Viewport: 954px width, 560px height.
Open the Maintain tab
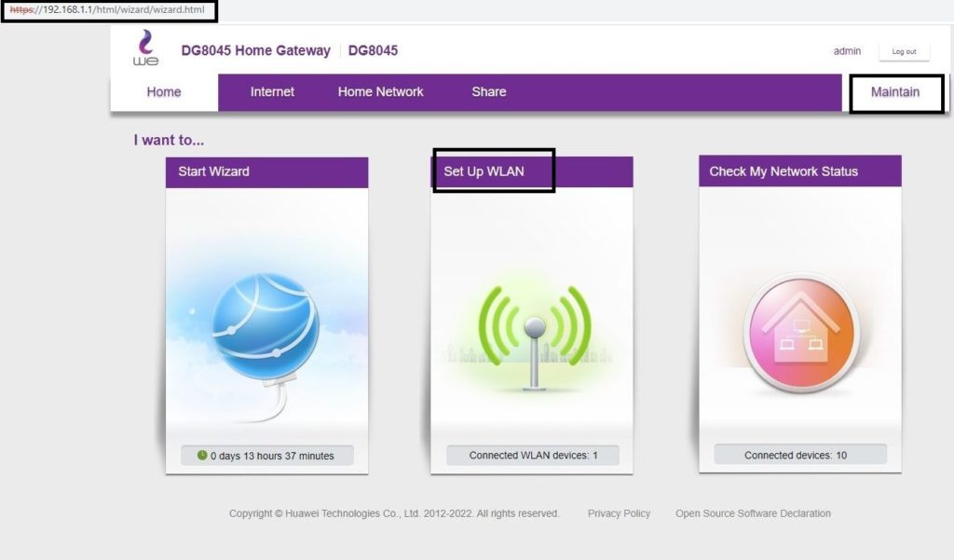click(894, 92)
